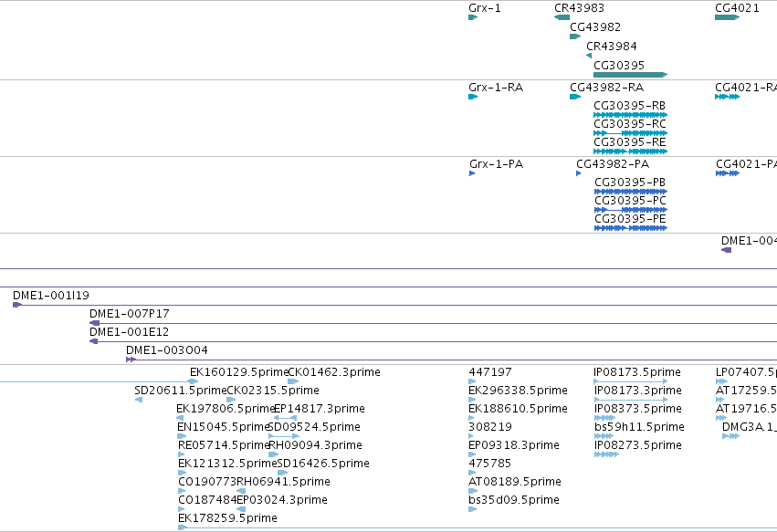The width and height of the screenshot is (777, 532).
Task: Select the CK01462.3prime EST label
Action: pos(334,372)
